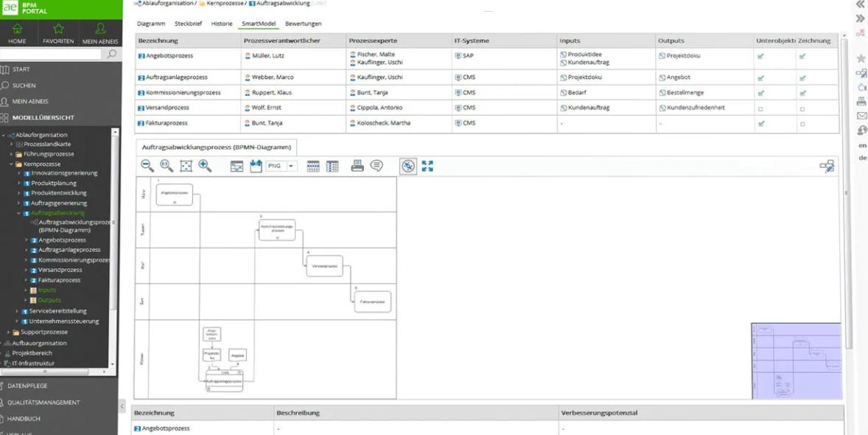Toggle the Zeichnung checkbox for Kommissionierungsprozess
Screen dimensions: 868x435
802,93
